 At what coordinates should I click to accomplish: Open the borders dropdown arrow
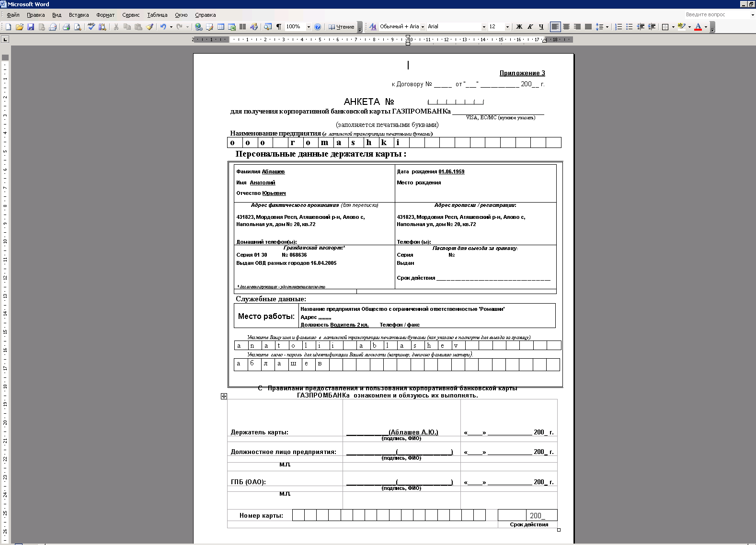673,27
